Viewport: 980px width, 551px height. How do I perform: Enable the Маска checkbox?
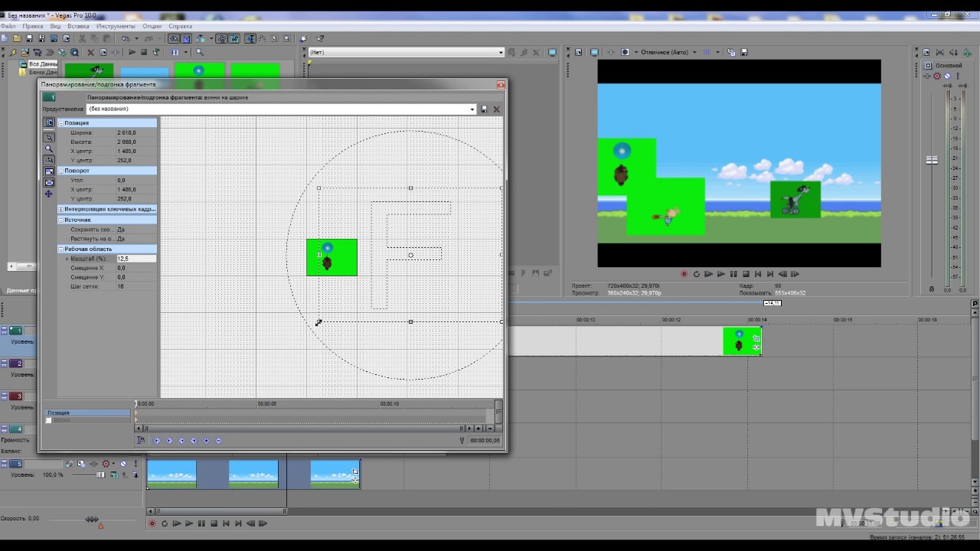tap(49, 420)
